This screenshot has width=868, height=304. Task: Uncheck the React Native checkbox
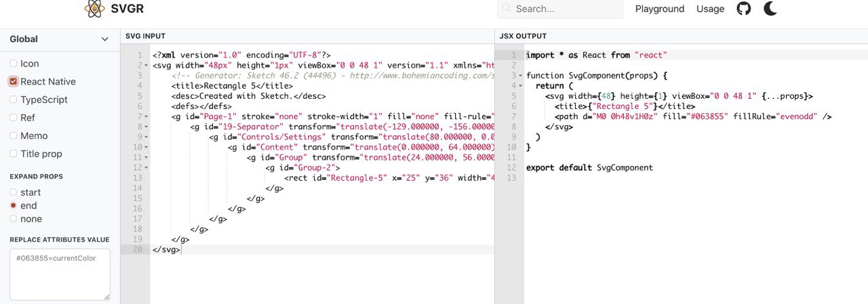pyautogui.click(x=14, y=81)
